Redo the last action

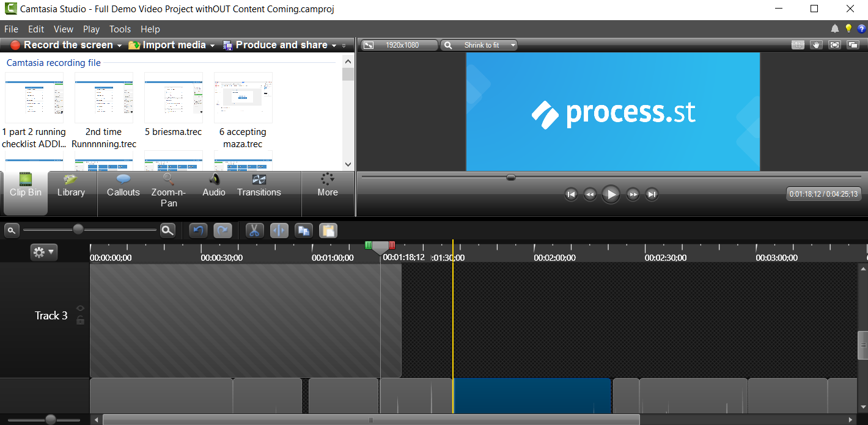(223, 230)
